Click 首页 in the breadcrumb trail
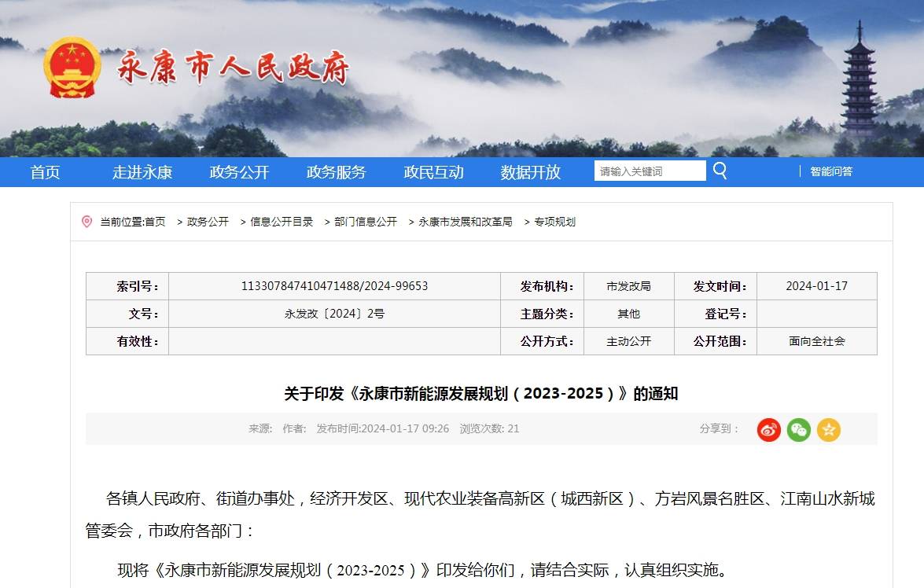 pyautogui.click(x=155, y=222)
